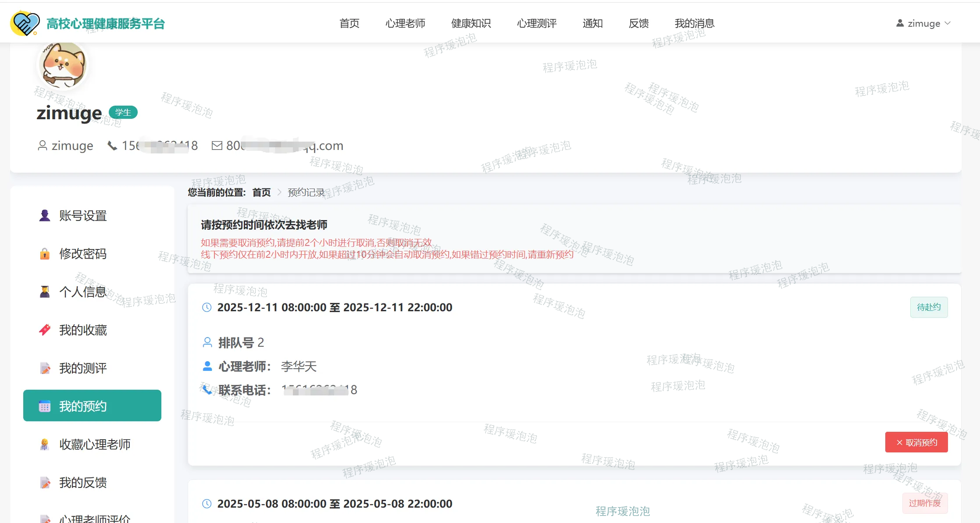Click the 我的收藏 red ticket icon
The width and height of the screenshot is (980, 523).
tap(44, 330)
